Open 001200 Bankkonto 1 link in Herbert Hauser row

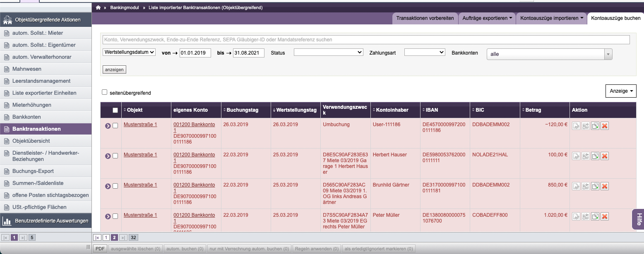(194, 158)
